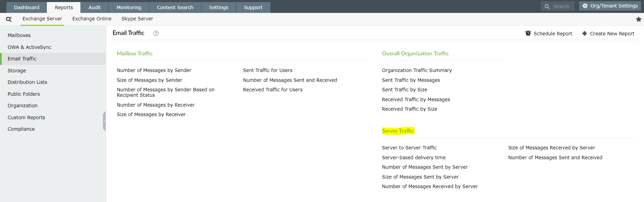Open Server-based delivery time report
The image size is (644, 202).
point(414,158)
